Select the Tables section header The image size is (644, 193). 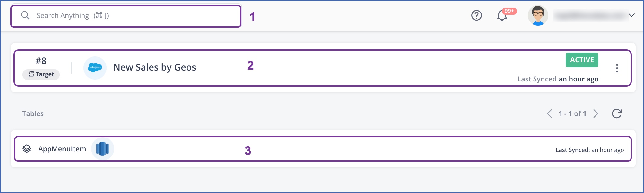click(33, 113)
